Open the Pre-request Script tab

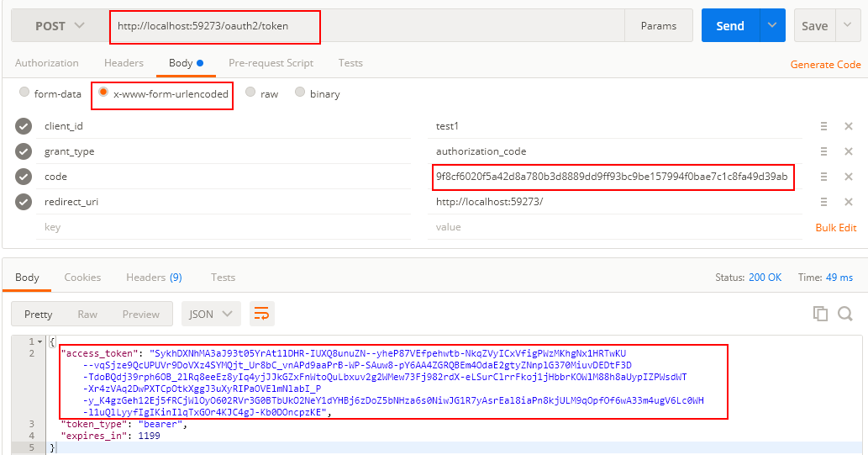[x=271, y=63]
